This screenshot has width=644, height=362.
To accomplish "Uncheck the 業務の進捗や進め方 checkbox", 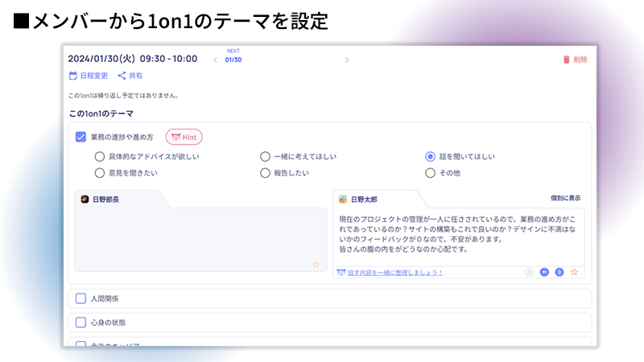I will click(x=80, y=137).
